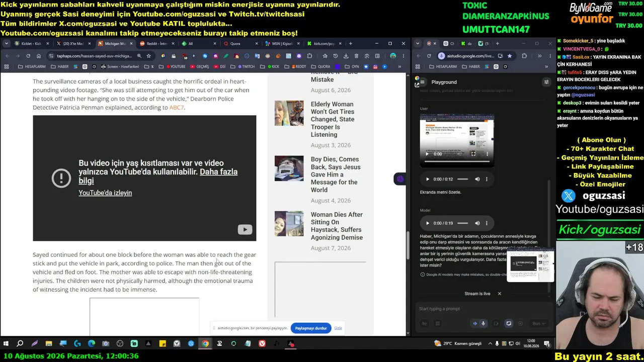This screenshot has width=644, height=362.
Task: Click the Woman Dies After Sitting thumbnail
Action: [289, 224]
